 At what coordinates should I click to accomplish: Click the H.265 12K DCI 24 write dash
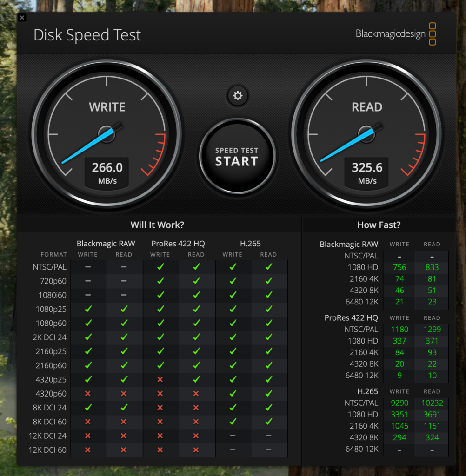click(x=232, y=436)
